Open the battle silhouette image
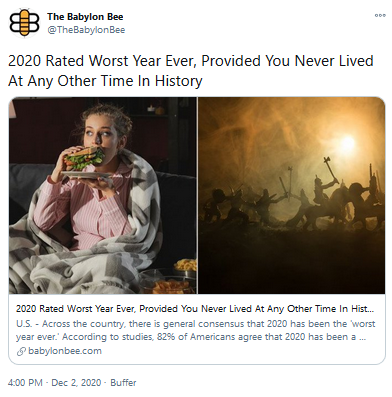The image size is (392, 397). coord(292,195)
